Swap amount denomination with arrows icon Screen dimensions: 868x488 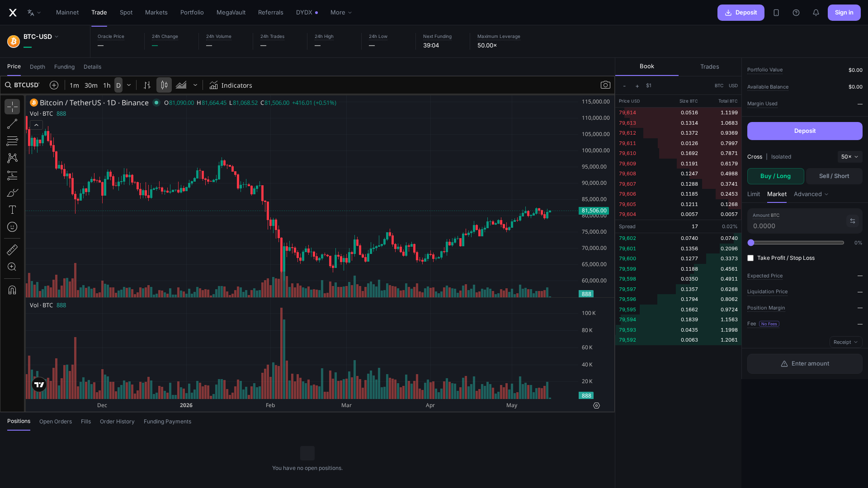point(852,221)
